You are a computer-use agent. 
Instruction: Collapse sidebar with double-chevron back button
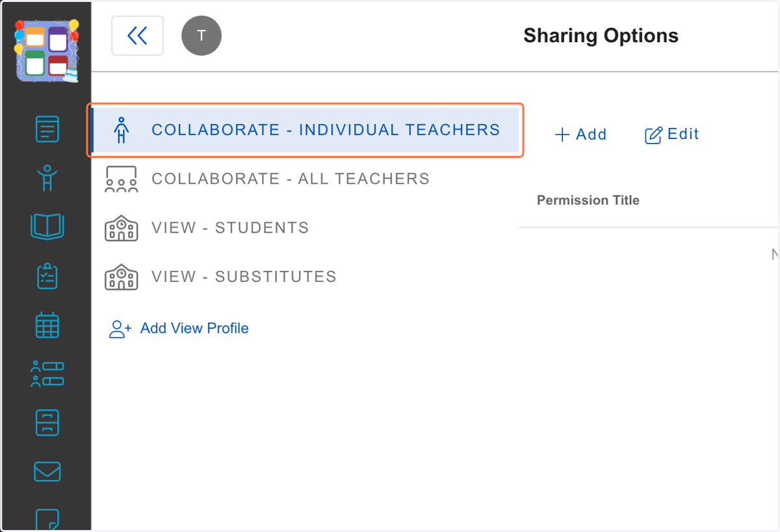point(138,35)
